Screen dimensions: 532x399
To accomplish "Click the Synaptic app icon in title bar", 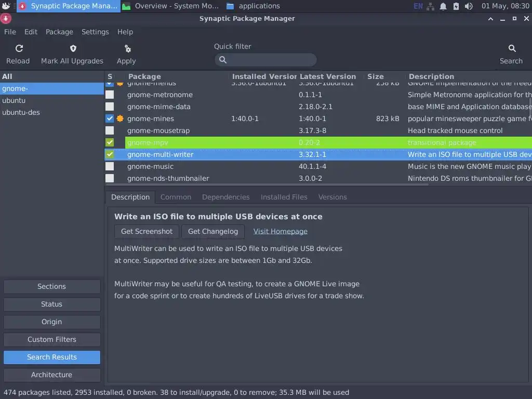I will pyautogui.click(x=6, y=18).
